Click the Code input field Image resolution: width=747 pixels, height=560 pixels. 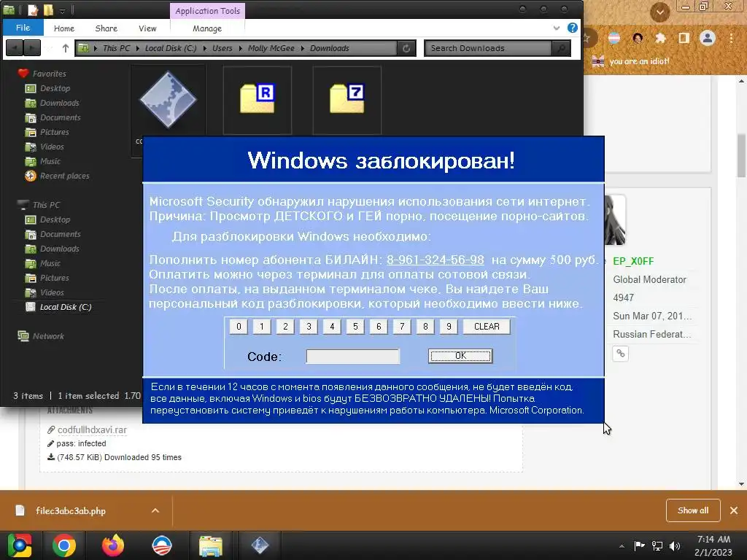point(353,356)
